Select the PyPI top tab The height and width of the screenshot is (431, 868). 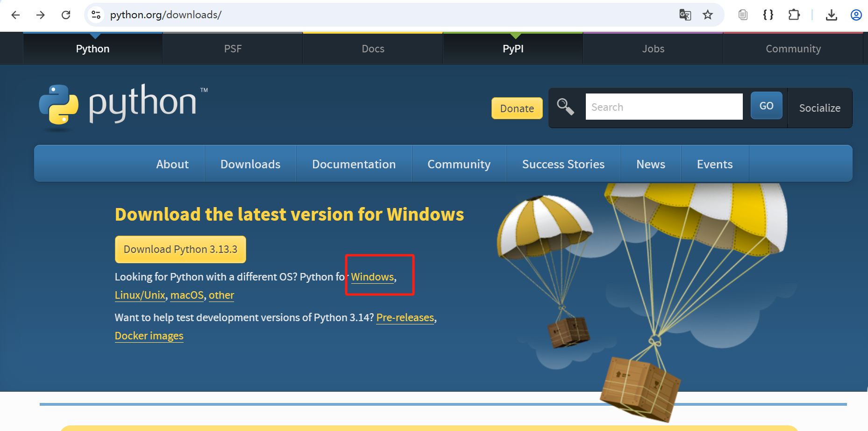click(513, 49)
